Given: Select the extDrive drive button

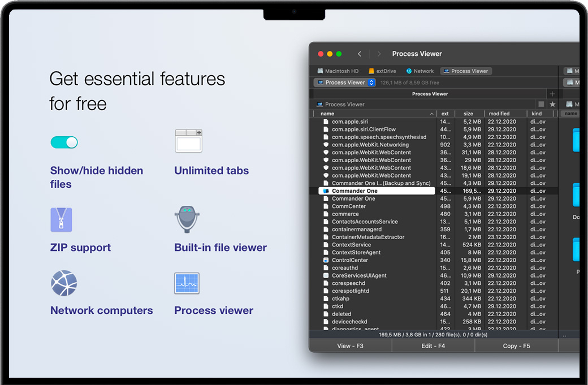Looking at the screenshot, I should click(382, 71).
